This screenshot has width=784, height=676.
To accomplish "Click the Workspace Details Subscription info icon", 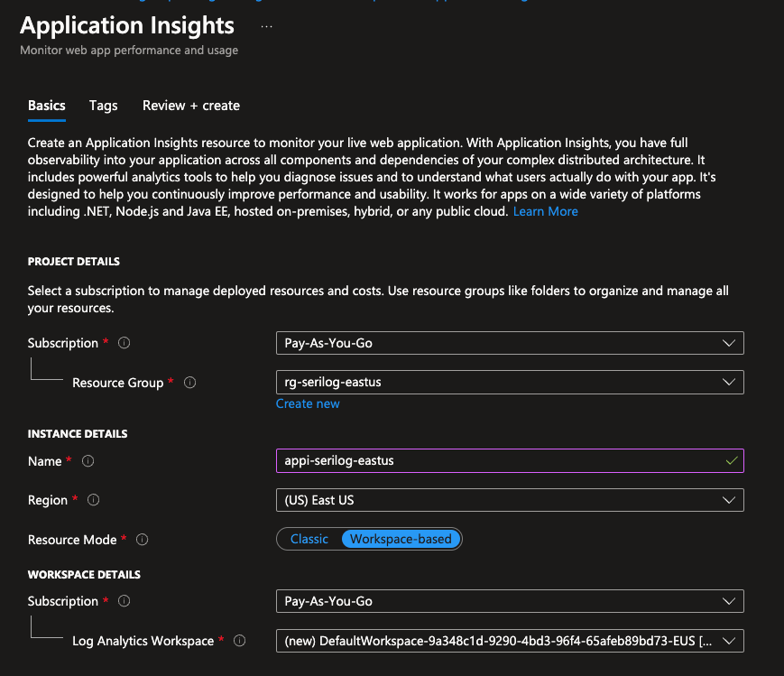I will 125,601.
